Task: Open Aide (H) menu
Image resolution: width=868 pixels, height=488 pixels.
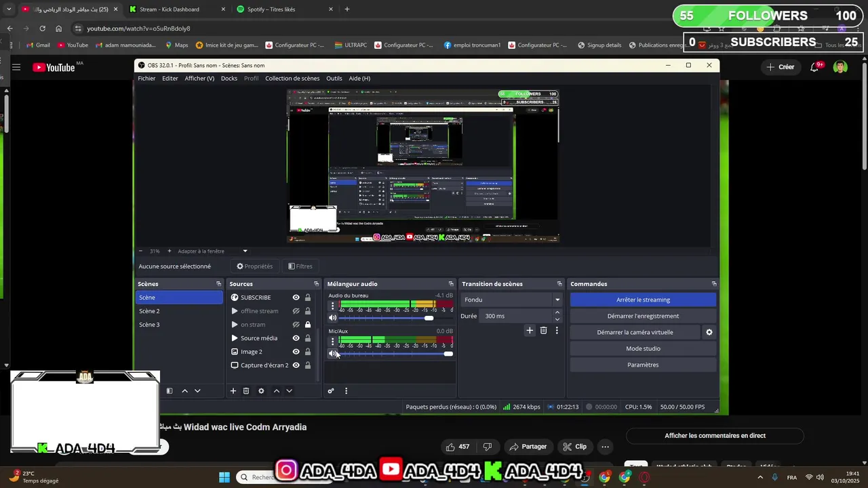Action: [359, 79]
